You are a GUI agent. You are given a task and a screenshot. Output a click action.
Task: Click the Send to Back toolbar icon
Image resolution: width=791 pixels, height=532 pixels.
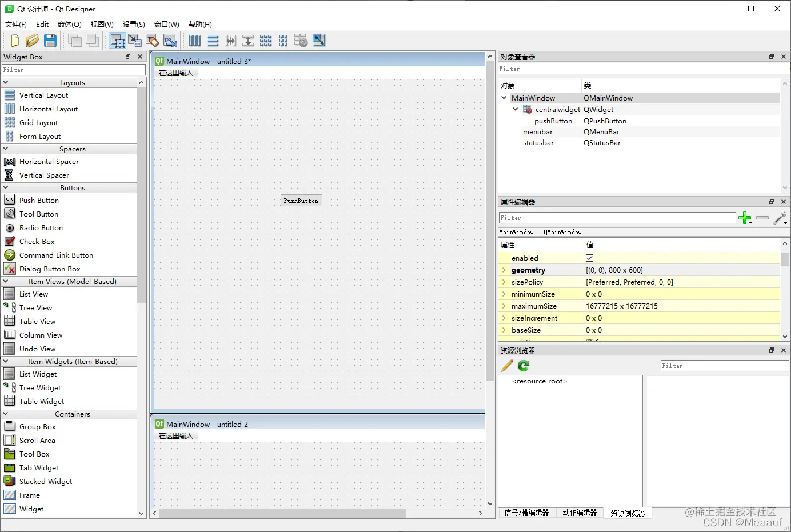[x=92, y=41]
